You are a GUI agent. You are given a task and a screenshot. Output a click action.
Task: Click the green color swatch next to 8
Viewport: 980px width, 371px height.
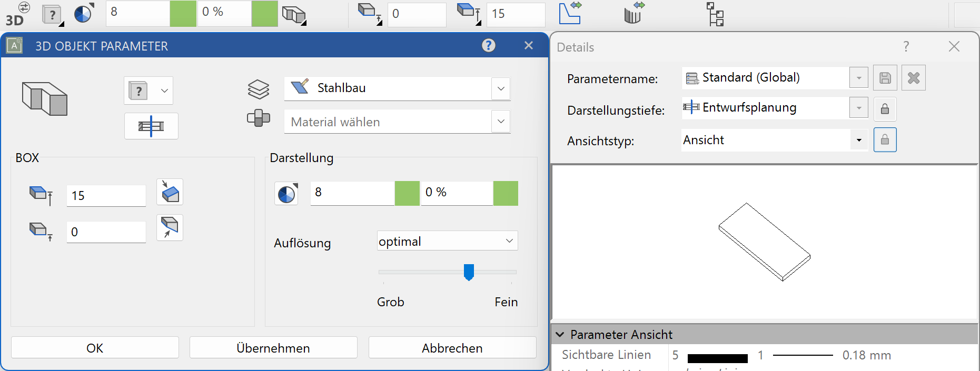(407, 193)
